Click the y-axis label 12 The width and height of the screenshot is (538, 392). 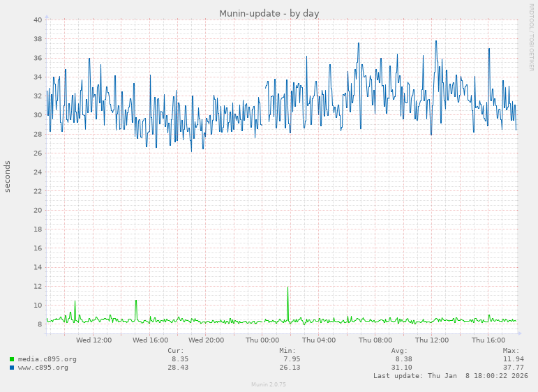(x=38, y=287)
